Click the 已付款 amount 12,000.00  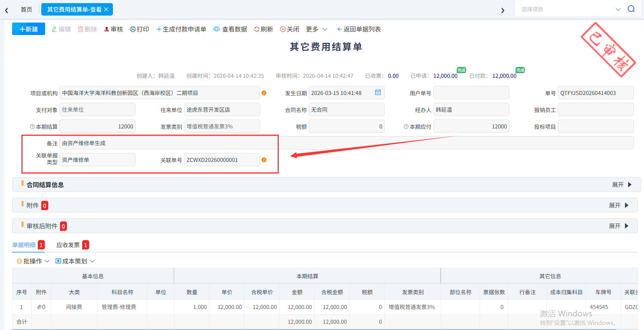pos(504,76)
